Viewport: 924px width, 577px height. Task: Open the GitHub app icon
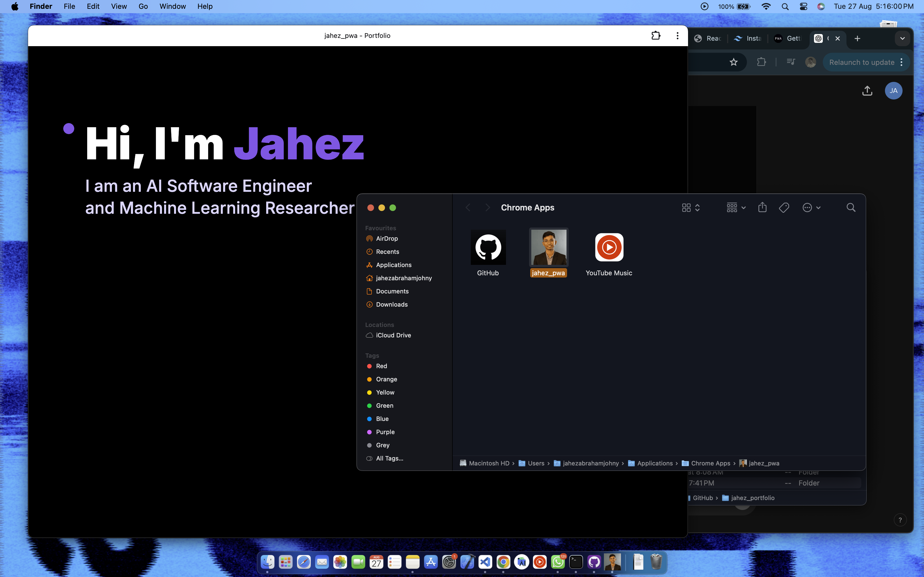(x=488, y=247)
